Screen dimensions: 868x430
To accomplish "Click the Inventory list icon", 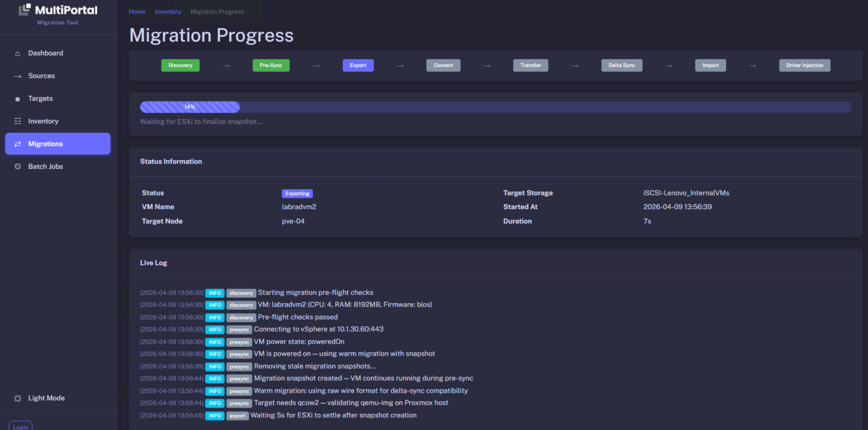I will 18,121.
